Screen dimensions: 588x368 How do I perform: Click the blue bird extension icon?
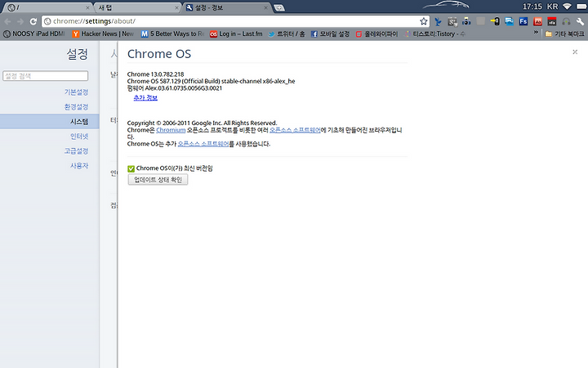[438, 22]
